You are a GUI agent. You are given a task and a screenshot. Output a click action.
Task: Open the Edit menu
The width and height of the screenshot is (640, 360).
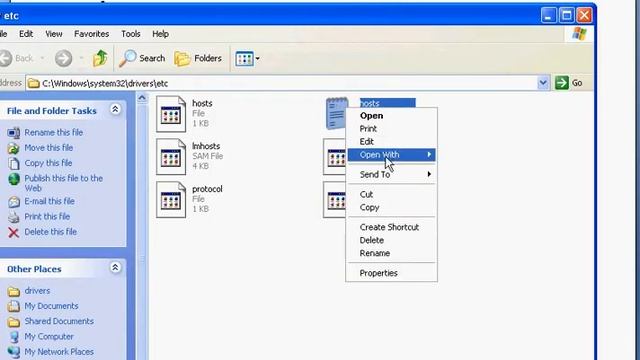click(26, 34)
